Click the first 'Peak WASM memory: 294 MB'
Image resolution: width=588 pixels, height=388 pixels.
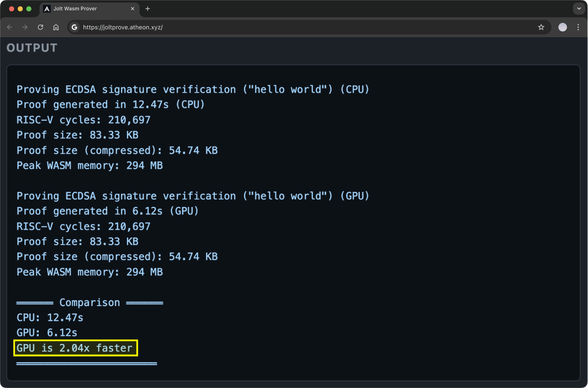click(x=90, y=165)
